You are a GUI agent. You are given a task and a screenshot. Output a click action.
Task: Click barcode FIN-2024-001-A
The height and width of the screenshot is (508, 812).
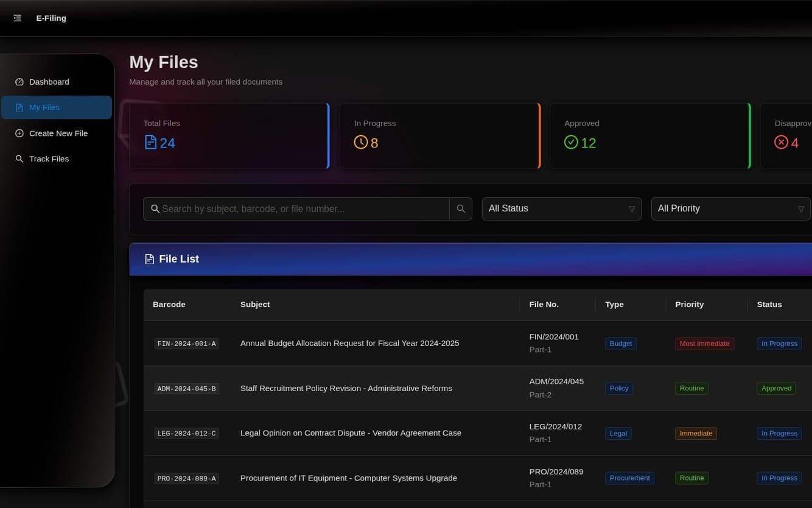tap(186, 344)
